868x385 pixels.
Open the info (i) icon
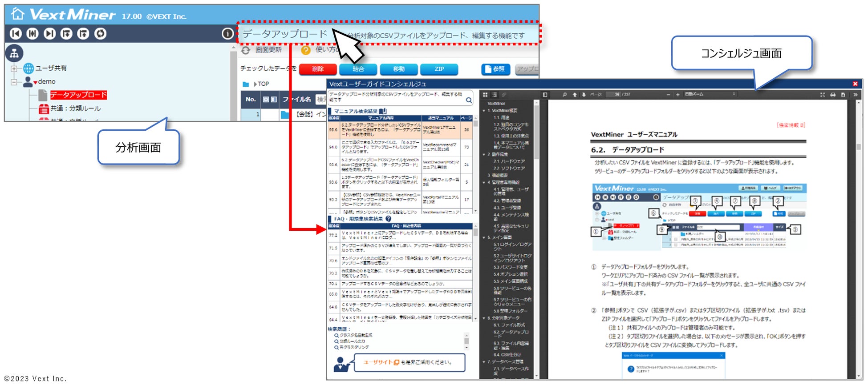(x=227, y=33)
